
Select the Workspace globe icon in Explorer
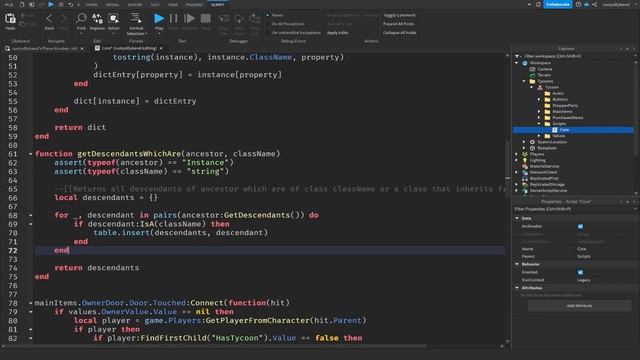click(525, 63)
